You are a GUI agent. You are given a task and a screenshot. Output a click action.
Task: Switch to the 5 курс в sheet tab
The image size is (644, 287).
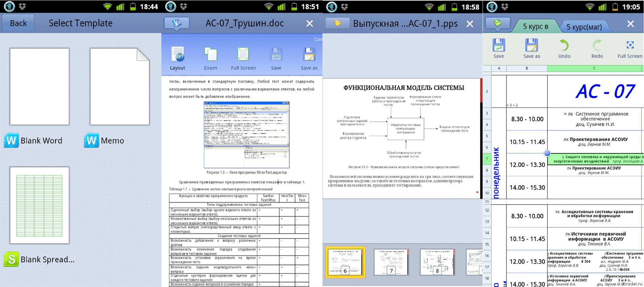click(x=535, y=26)
